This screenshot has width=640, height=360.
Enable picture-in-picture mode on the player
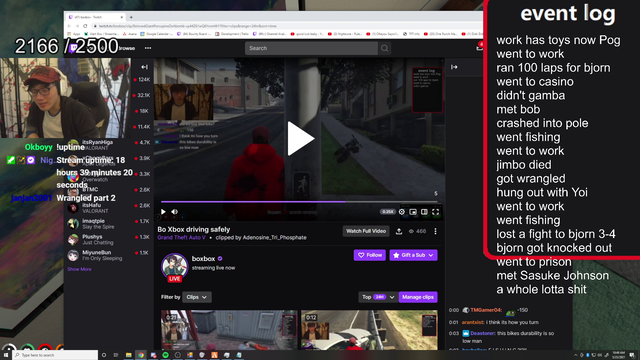coord(413,211)
